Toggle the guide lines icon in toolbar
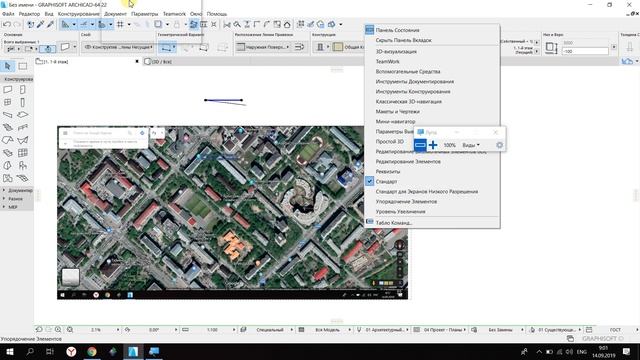 (66, 24)
